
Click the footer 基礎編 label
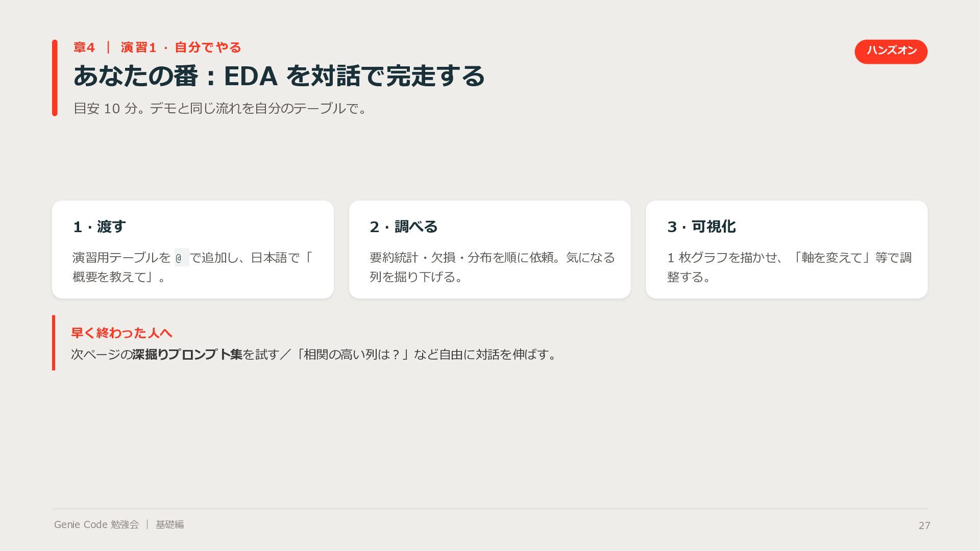[169, 524]
